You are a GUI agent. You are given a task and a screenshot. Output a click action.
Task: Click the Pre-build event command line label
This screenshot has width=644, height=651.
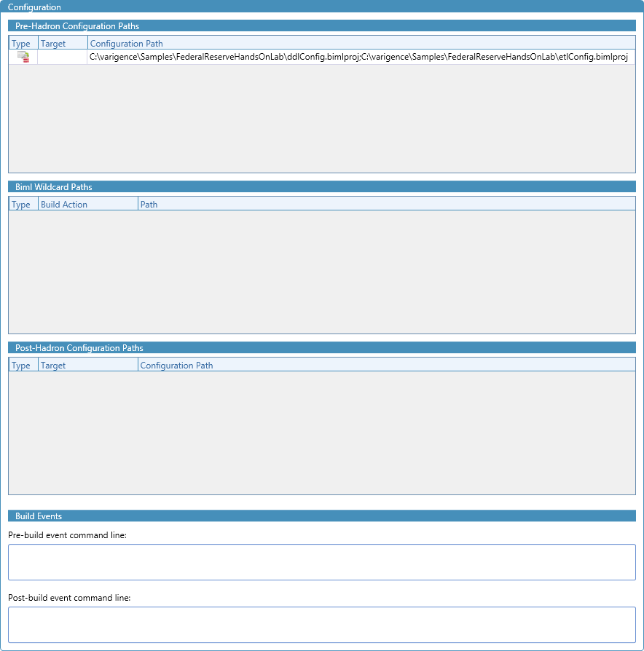67,535
